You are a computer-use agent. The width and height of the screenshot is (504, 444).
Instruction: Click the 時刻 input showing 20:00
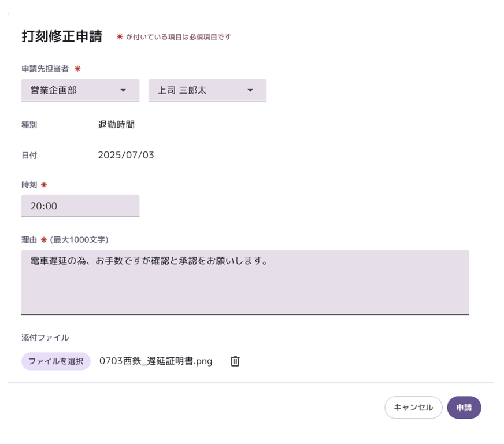80,206
